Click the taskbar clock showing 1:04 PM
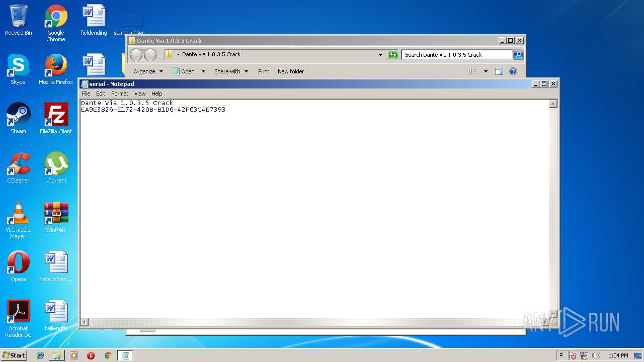Image resolution: width=644 pixels, height=362 pixels. tap(618, 355)
